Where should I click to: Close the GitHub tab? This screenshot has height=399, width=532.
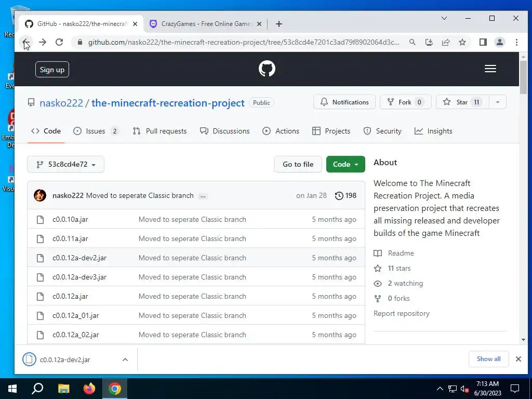[135, 24]
